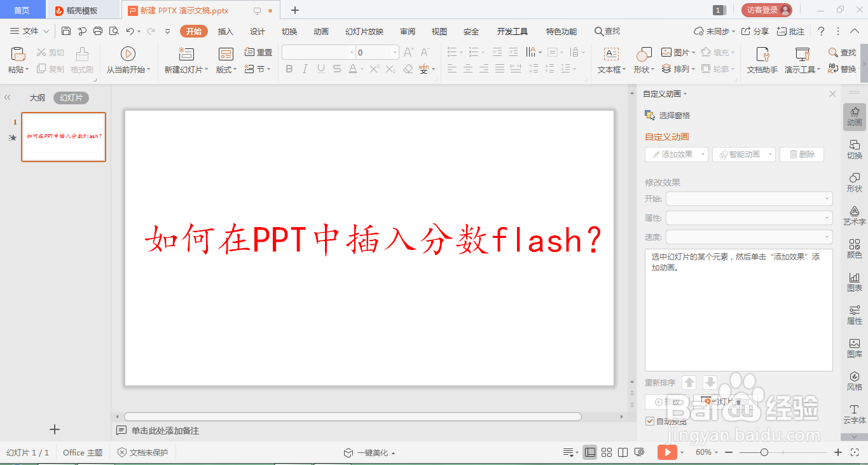This screenshot has height=465, width=868.
Task: Open the 开始 speed dropdown under 修改效果
Action: point(827,198)
